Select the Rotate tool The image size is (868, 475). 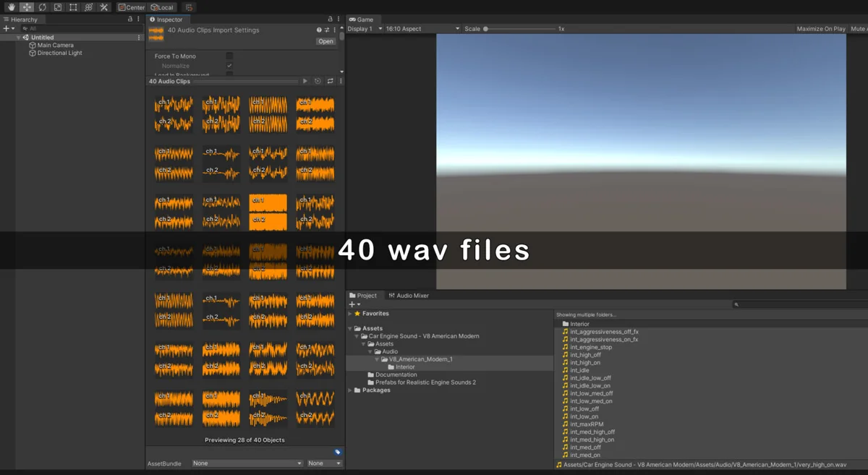coord(42,7)
